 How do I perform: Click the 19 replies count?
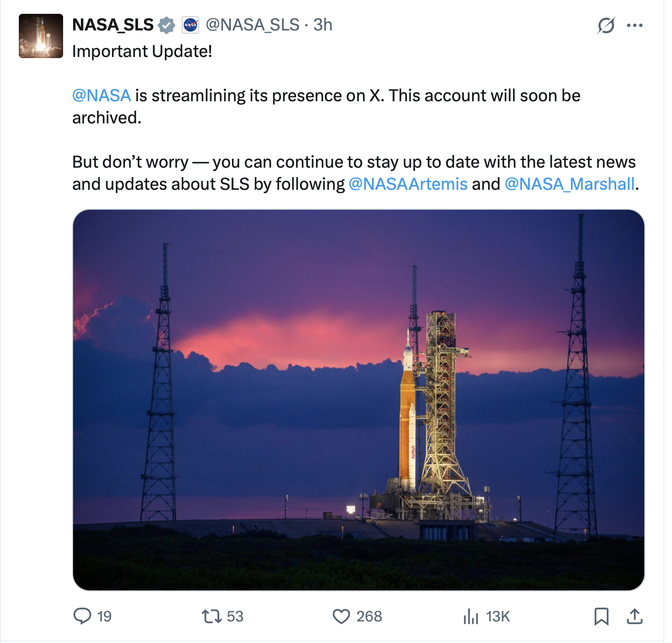click(104, 616)
